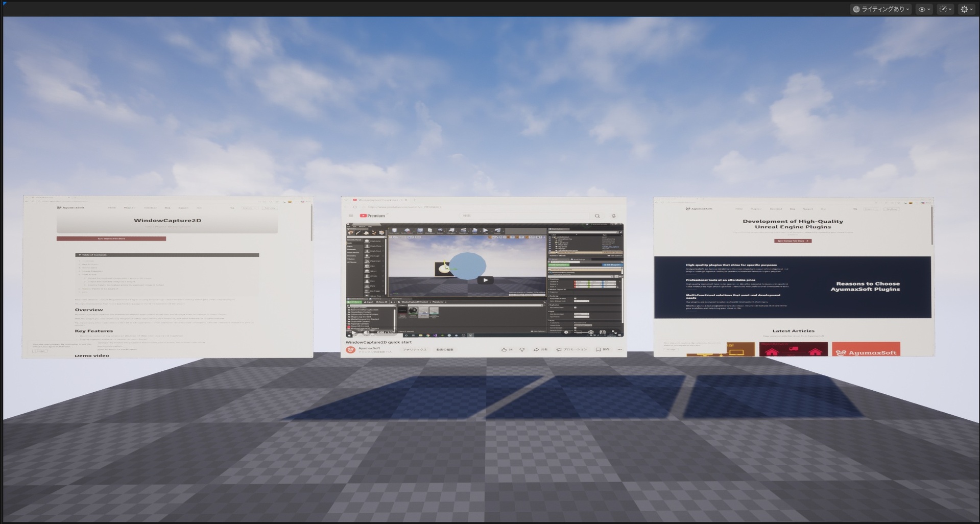This screenshot has width=980, height=524.
Task: Select the WindowCapture2D quick start browser tab
Action: pyautogui.click(x=380, y=200)
